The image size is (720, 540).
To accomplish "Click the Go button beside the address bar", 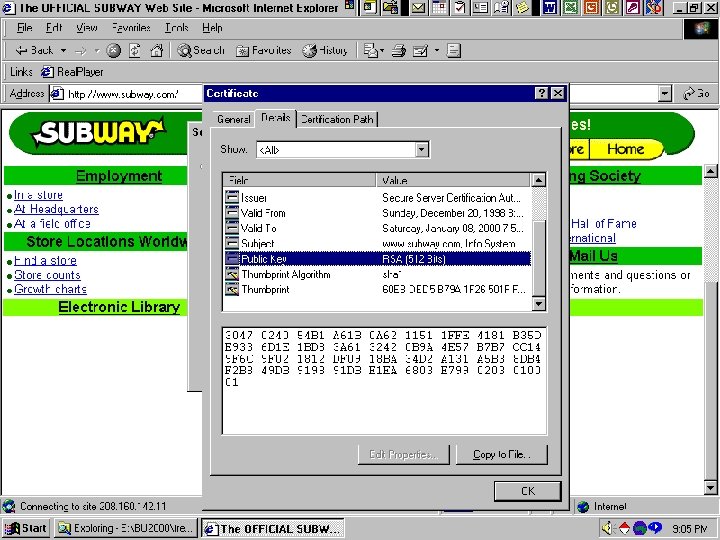I will coord(697,94).
